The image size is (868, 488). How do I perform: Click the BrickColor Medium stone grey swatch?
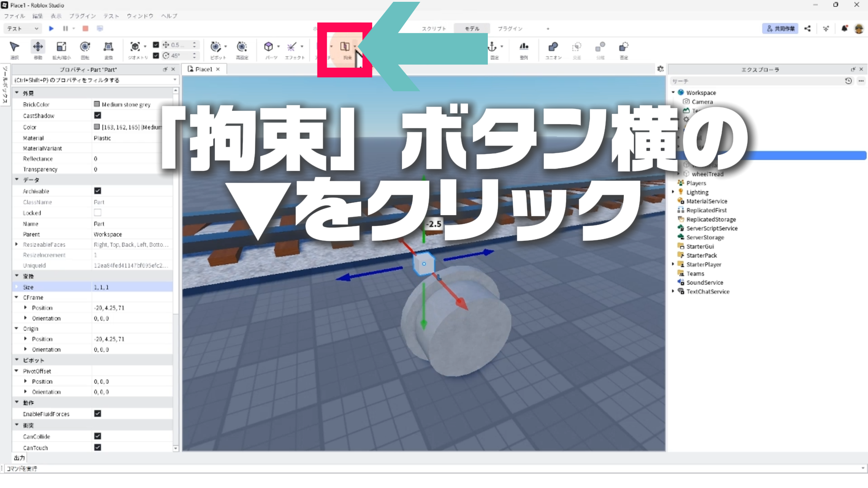[x=97, y=104]
